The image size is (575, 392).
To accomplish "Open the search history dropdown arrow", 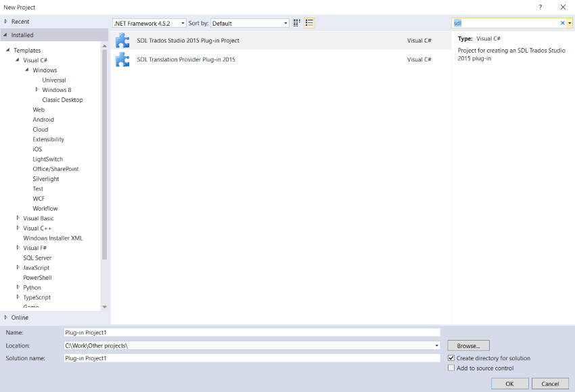I will pos(571,22).
